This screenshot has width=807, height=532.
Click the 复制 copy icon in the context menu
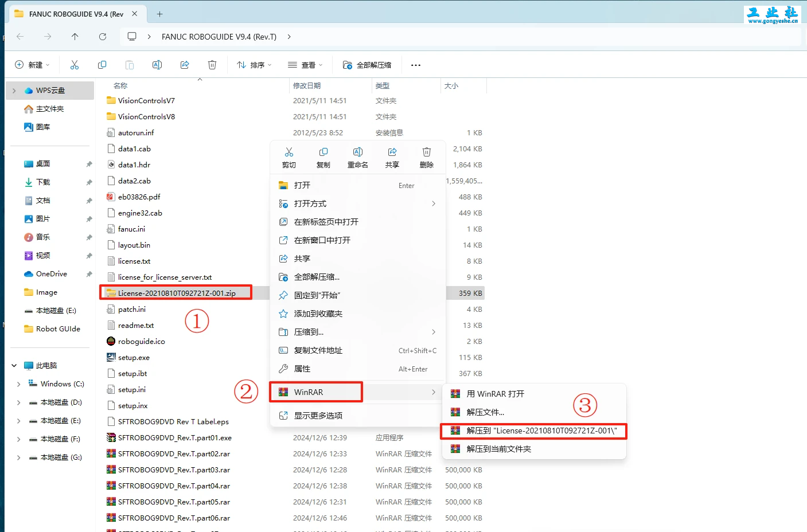coord(323,152)
